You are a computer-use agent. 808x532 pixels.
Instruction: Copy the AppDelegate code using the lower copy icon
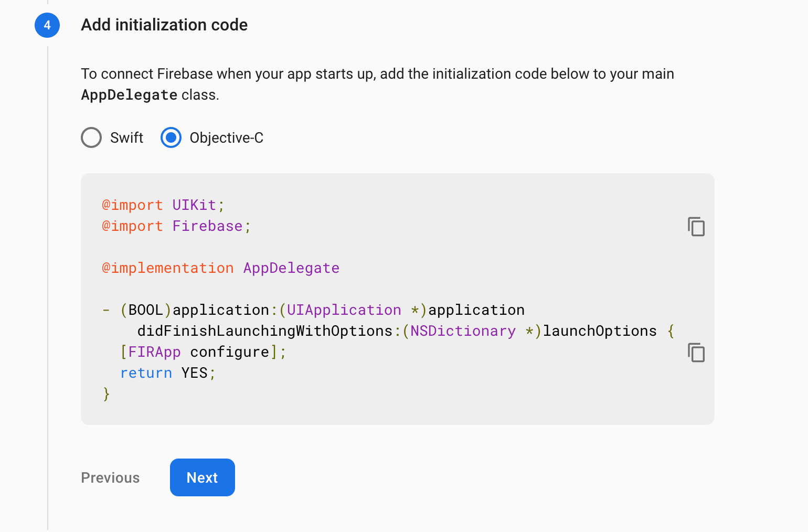coord(696,353)
